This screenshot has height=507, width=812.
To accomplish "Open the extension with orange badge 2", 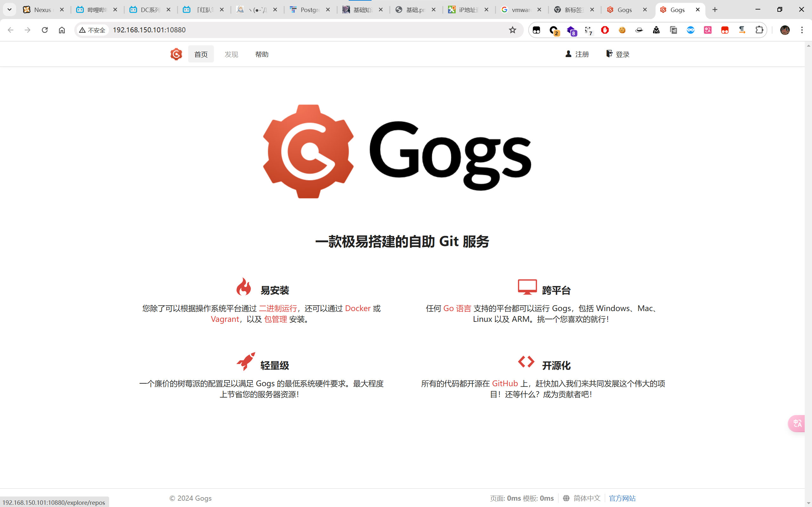I will 554,30.
